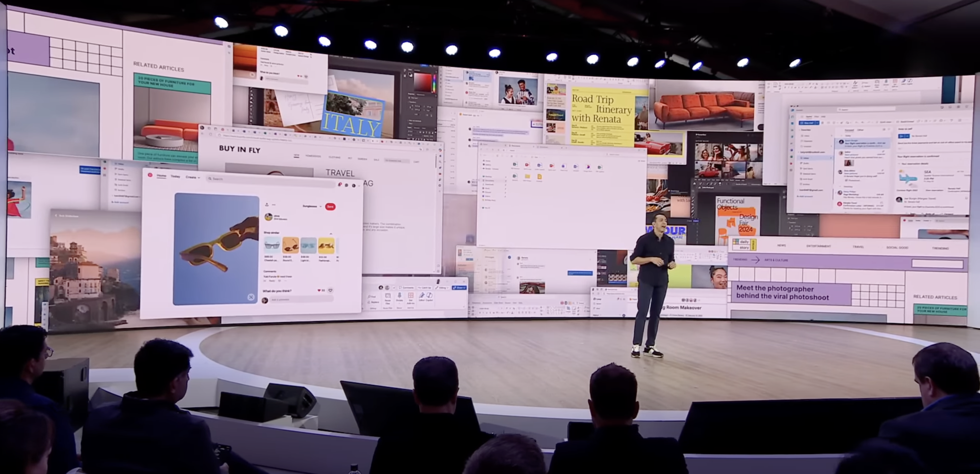The height and width of the screenshot is (474, 980).
Task: Click the Copilot icon in the Word ribbon
Action: point(429,295)
